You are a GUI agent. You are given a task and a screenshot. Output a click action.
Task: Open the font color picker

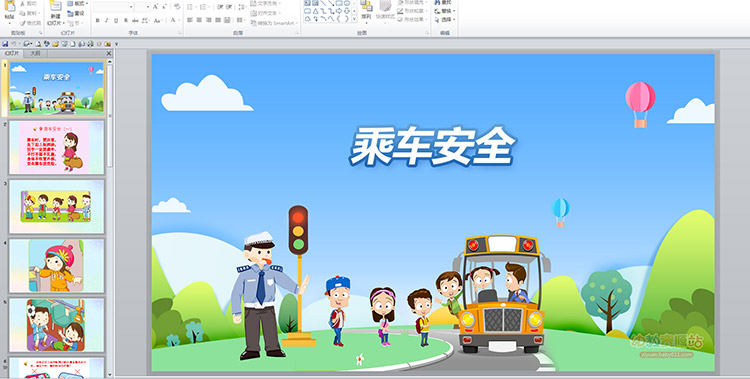174,21
